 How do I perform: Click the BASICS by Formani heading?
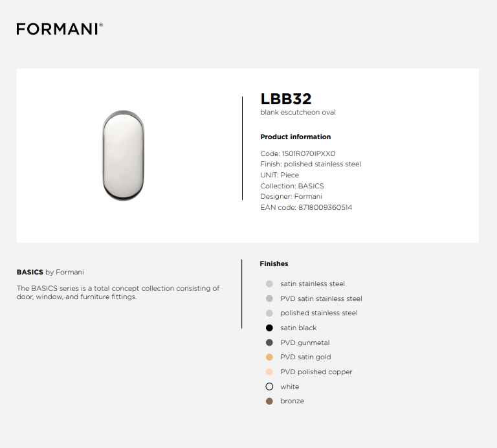pos(50,272)
